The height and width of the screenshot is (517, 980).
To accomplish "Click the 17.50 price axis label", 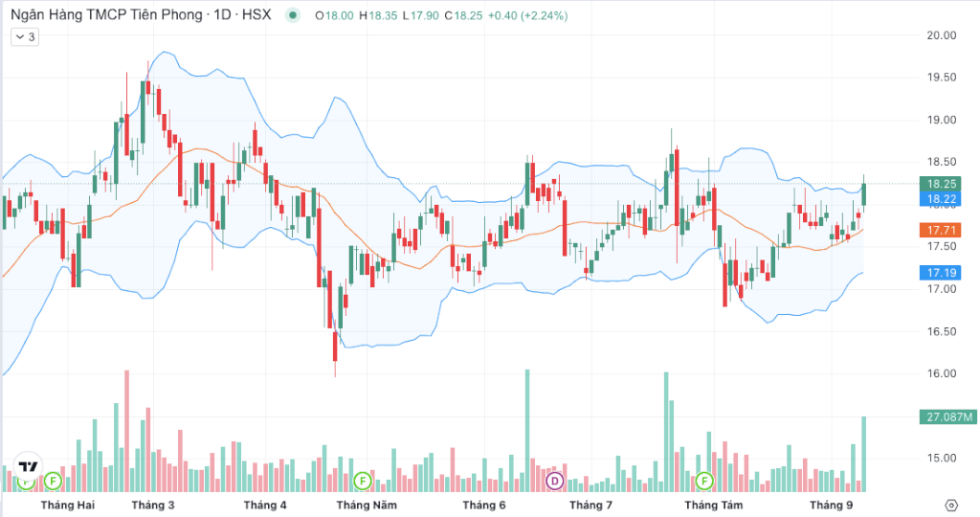I will click(942, 246).
